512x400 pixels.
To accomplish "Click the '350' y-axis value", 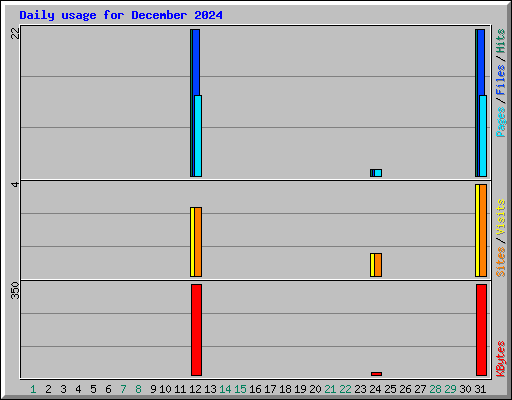I will 15,290.
